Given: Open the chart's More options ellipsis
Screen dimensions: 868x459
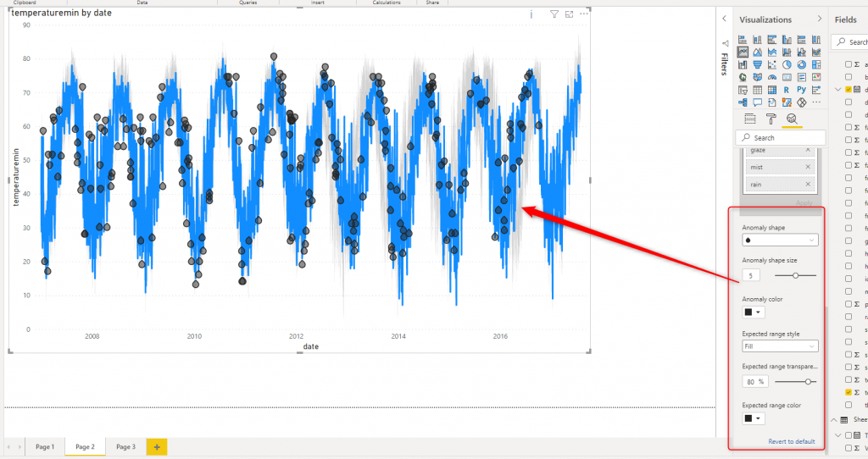Looking at the screenshot, I should pos(583,14).
